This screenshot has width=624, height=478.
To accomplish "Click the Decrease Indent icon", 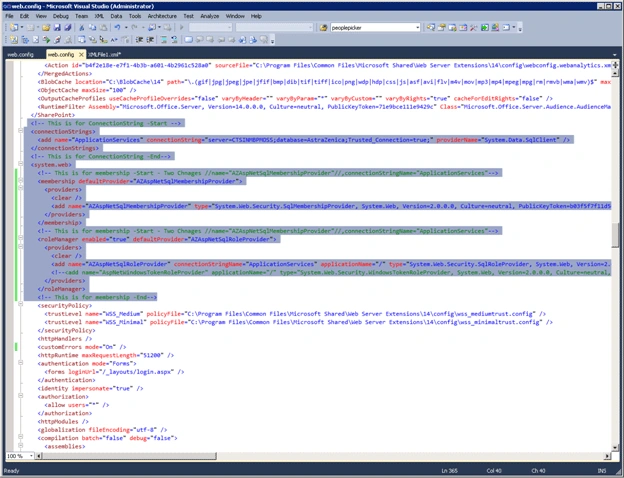I will pos(139,40).
